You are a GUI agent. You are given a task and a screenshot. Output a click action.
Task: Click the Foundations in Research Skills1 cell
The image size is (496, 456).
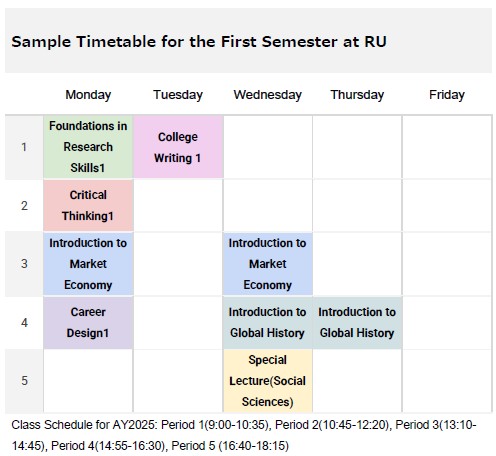[x=88, y=147]
